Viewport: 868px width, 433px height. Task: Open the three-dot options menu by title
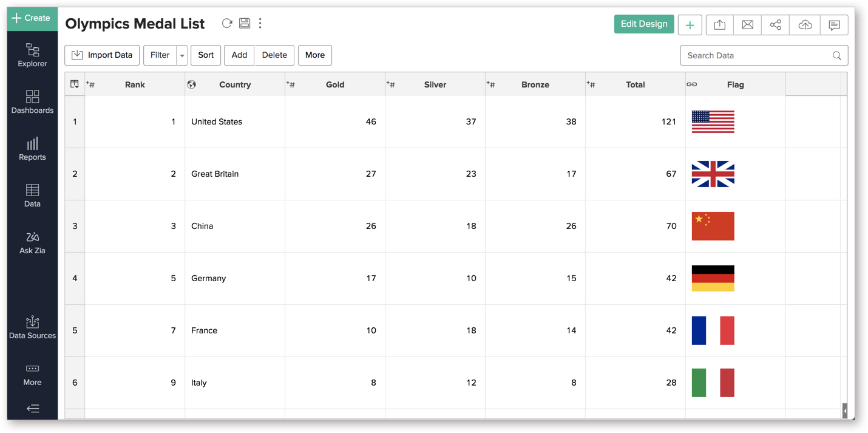260,23
